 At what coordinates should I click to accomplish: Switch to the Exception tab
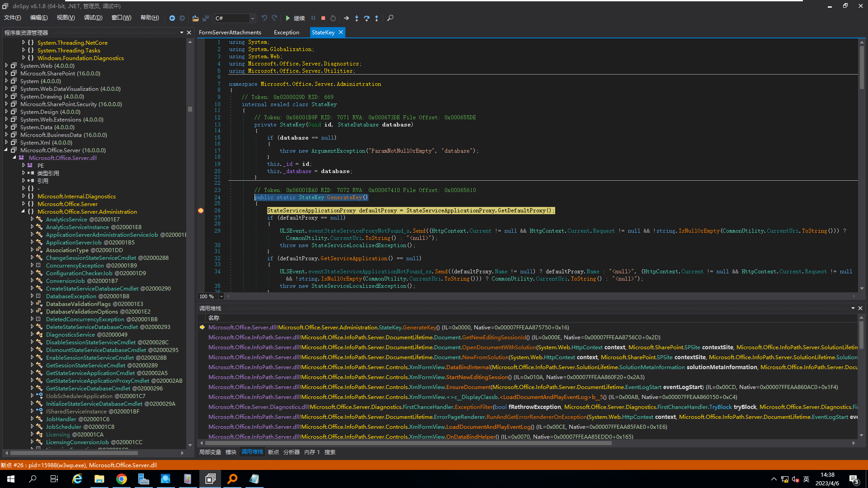click(287, 33)
